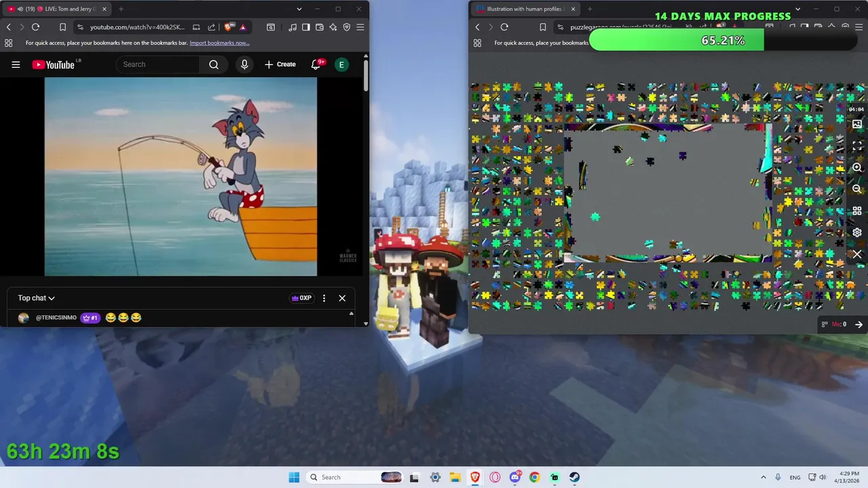
Task: Bookmark the YouTube page
Action: (x=62, y=27)
